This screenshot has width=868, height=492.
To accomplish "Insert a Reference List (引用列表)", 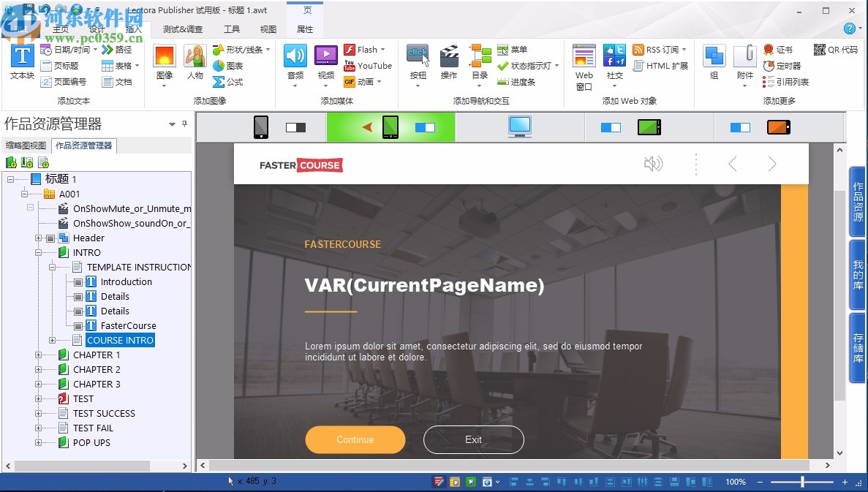I will click(x=785, y=82).
